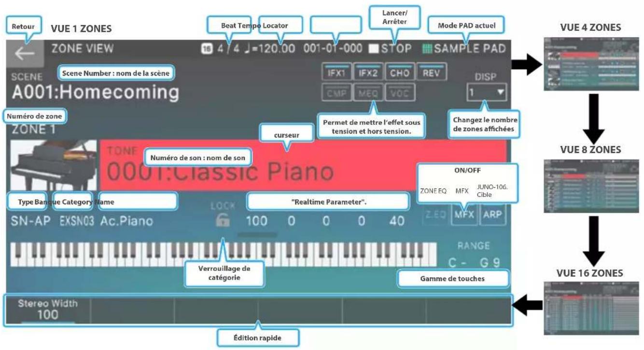Select the grand piano tone image
Image resolution: width=644 pixels, height=350 pixels.
(x=54, y=165)
